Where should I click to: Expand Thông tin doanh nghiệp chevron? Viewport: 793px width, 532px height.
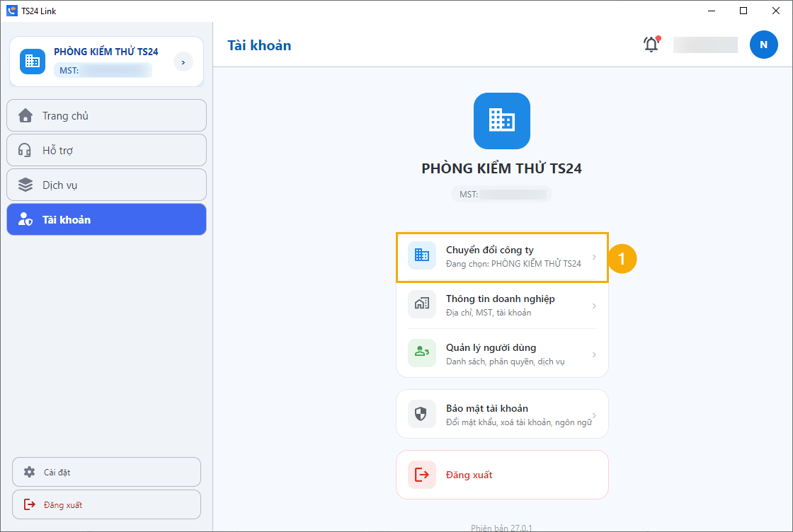pyautogui.click(x=594, y=306)
